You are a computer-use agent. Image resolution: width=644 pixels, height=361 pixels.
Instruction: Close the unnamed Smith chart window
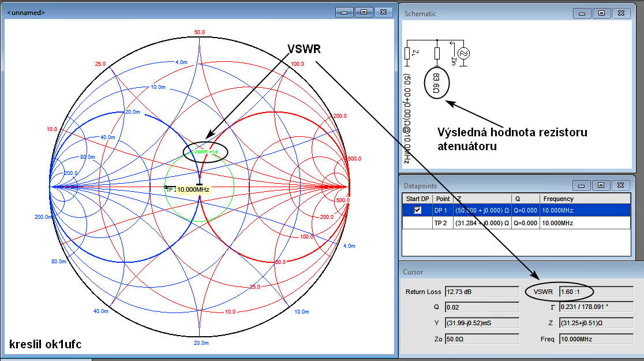pos(383,12)
